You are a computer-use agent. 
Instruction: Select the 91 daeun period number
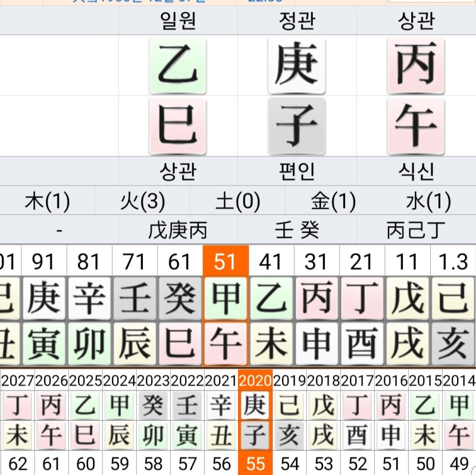pos(43,261)
